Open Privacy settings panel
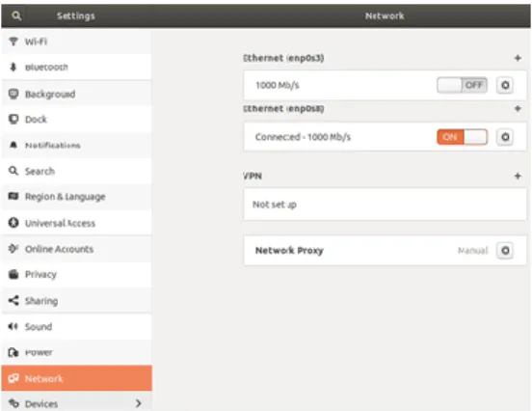Image resolution: width=532 pixels, height=411 pixels. pyautogui.click(x=77, y=274)
